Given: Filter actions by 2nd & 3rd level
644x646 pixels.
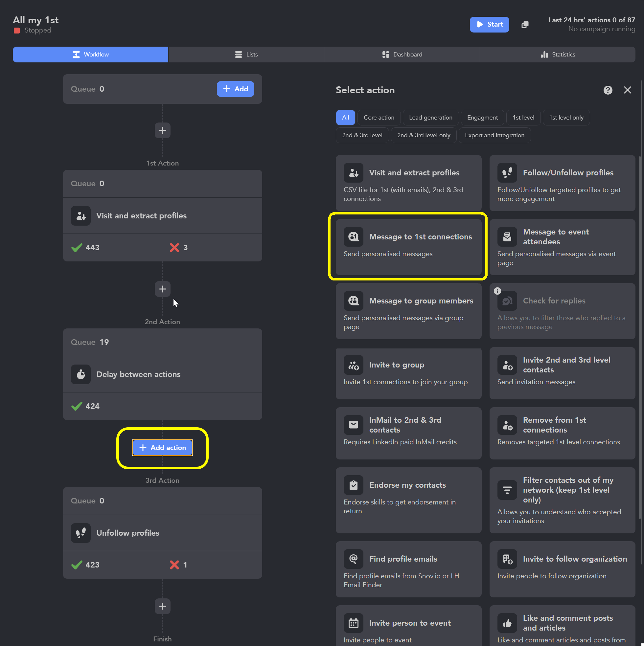Looking at the screenshot, I should pyautogui.click(x=362, y=135).
